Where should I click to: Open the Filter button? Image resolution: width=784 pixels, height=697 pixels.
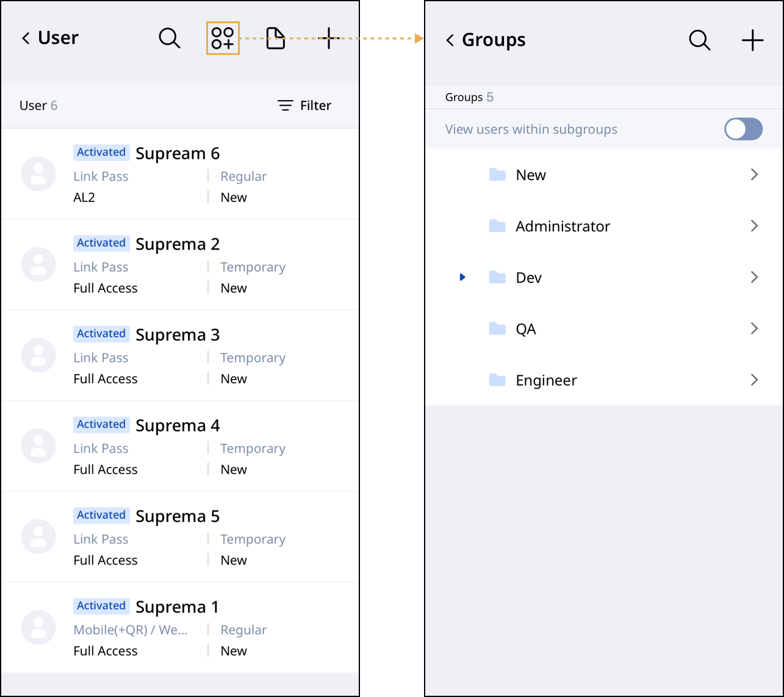(304, 106)
